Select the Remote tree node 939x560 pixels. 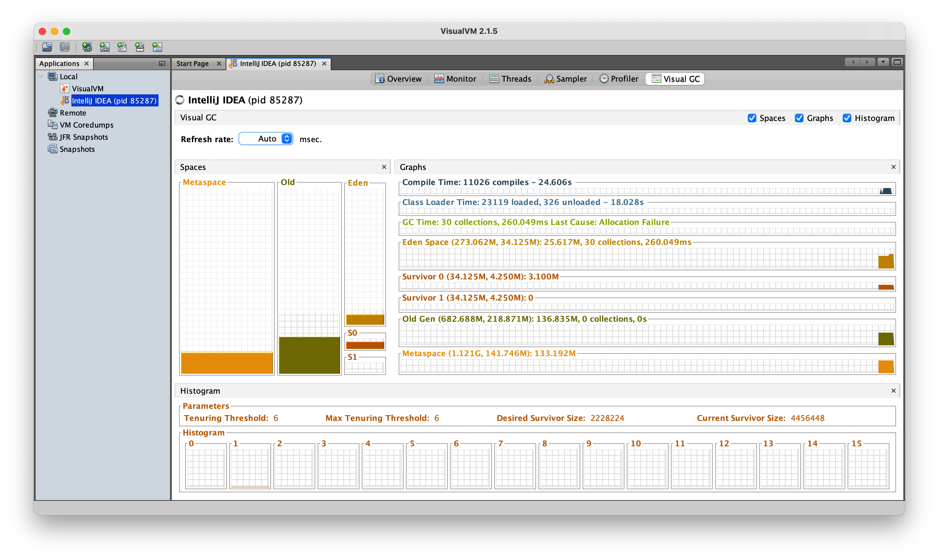(73, 112)
